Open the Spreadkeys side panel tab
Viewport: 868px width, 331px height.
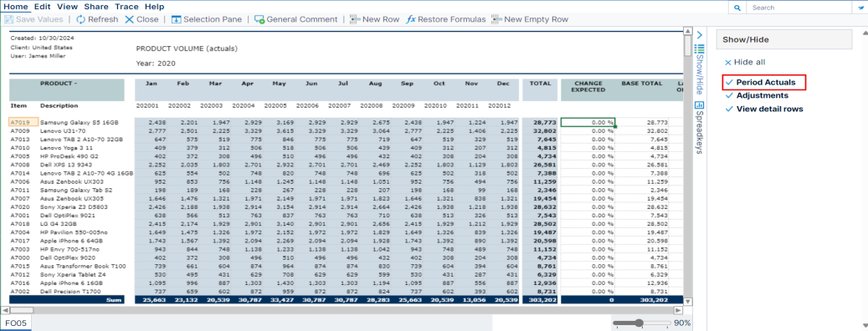coord(699,127)
